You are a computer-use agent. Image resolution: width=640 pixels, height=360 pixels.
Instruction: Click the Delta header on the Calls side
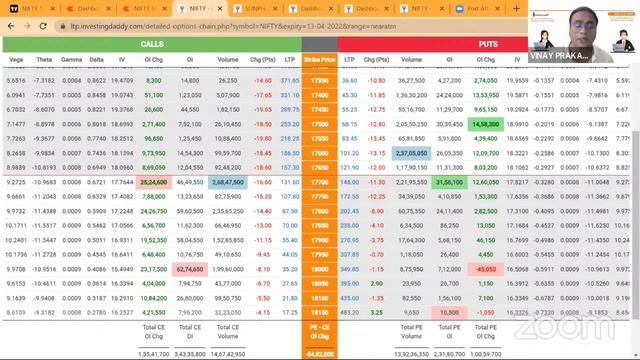96,60
